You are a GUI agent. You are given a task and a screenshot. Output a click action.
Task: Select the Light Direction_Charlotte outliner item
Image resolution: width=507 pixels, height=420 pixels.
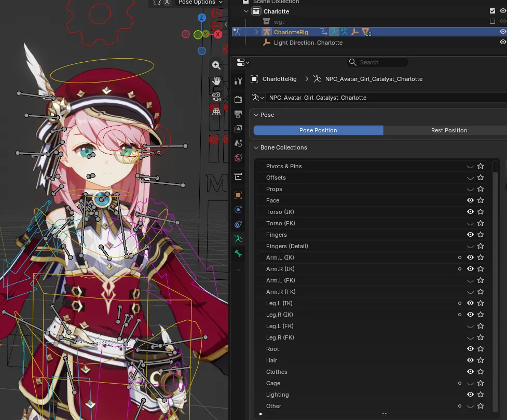[308, 43]
